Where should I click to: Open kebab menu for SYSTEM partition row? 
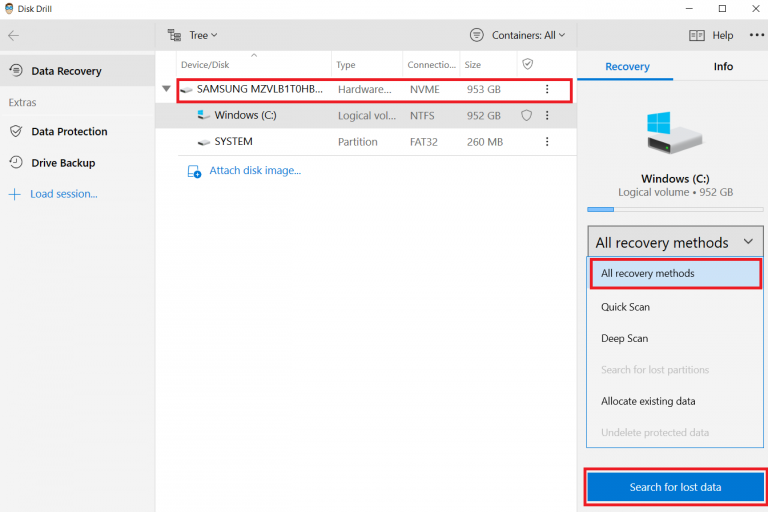pyautogui.click(x=547, y=142)
